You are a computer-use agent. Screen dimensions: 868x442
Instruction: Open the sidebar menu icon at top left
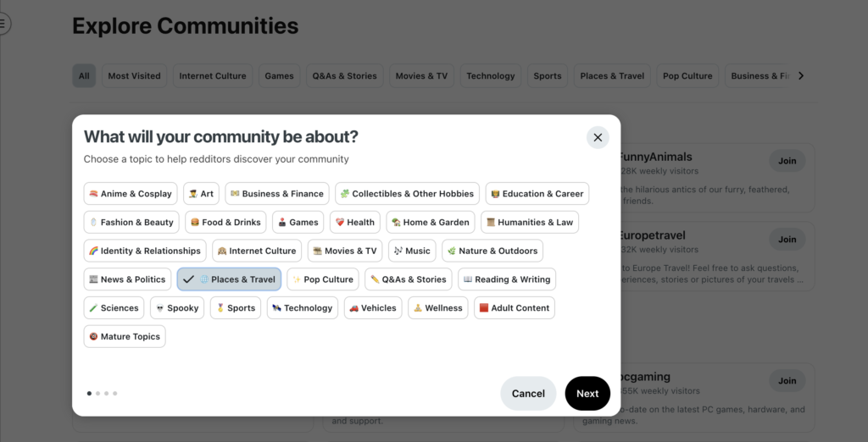[3, 23]
